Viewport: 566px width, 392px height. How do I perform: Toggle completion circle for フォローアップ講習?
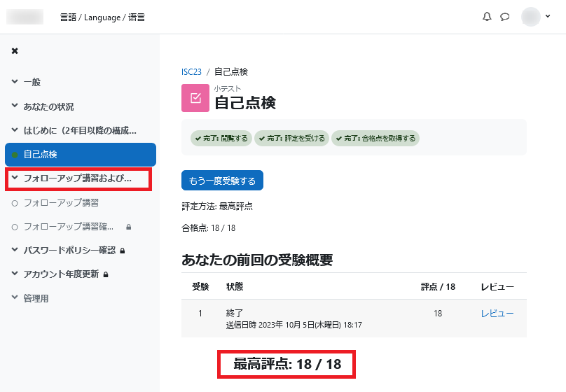click(15, 204)
